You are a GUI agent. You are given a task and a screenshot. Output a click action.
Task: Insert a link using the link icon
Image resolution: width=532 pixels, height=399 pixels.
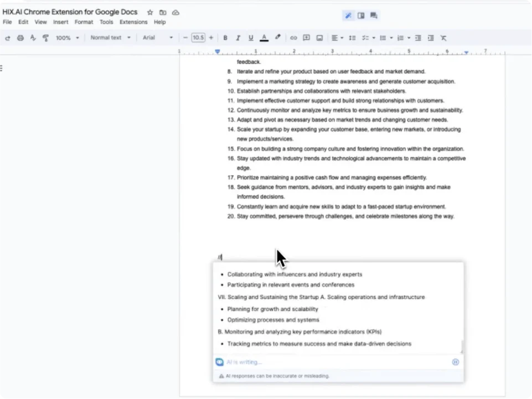293,38
